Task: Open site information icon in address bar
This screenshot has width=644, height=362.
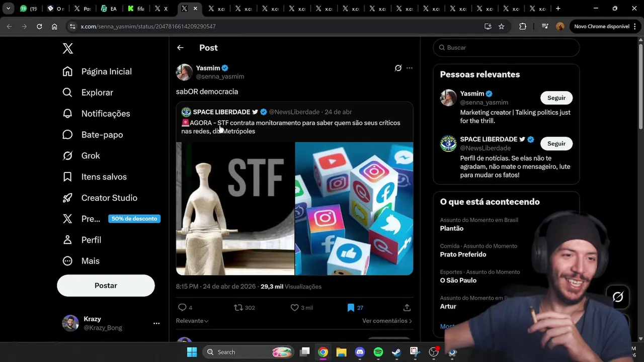Action: tap(72, 26)
